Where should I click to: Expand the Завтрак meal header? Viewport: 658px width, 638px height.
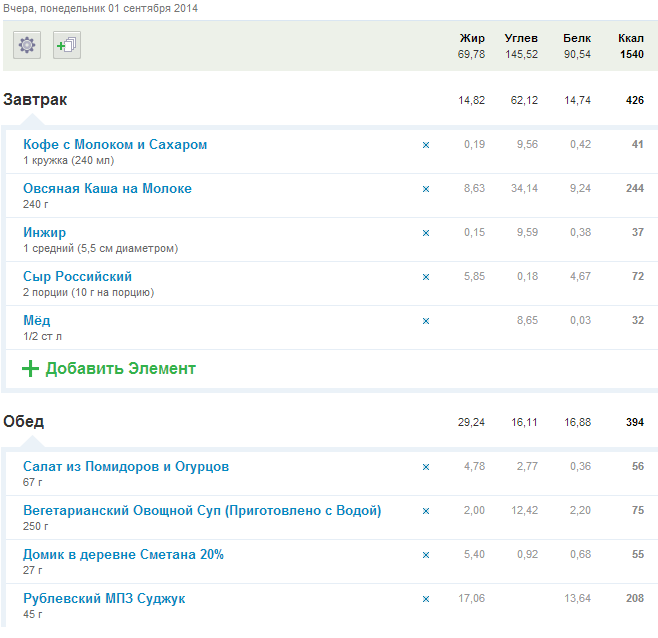click(35, 100)
